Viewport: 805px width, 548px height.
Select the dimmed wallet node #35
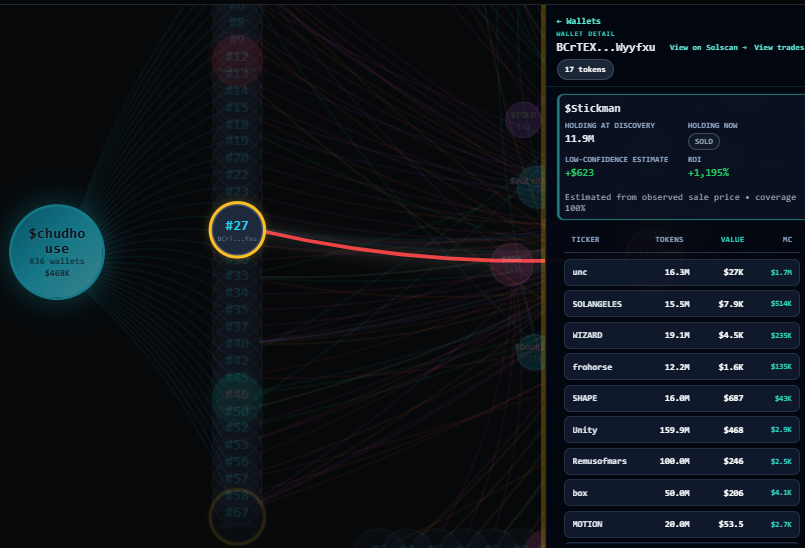click(237, 310)
